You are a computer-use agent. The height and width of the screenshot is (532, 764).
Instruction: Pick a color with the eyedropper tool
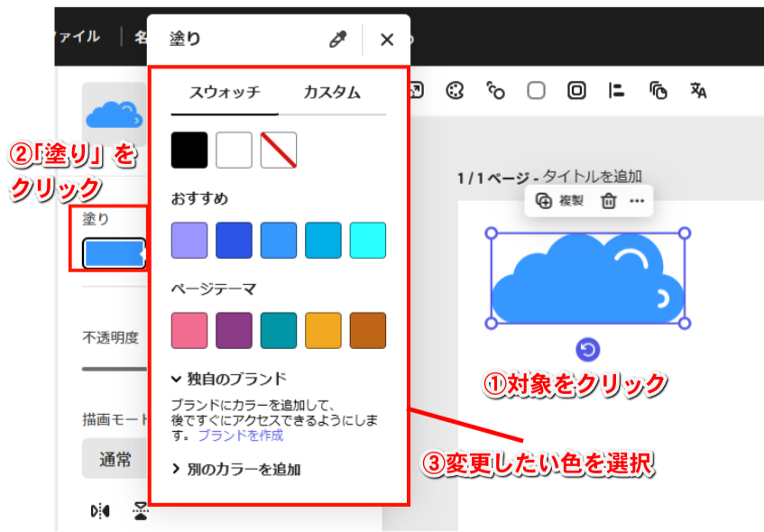coord(338,40)
